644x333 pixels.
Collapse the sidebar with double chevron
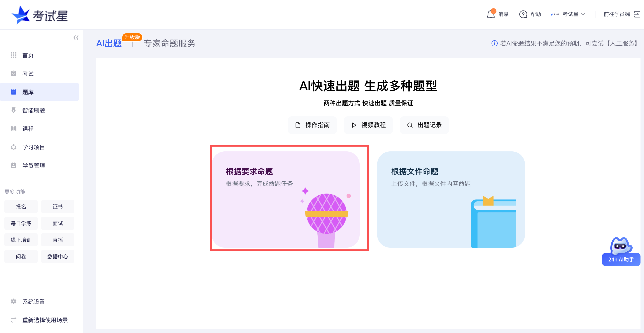[x=76, y=38]
